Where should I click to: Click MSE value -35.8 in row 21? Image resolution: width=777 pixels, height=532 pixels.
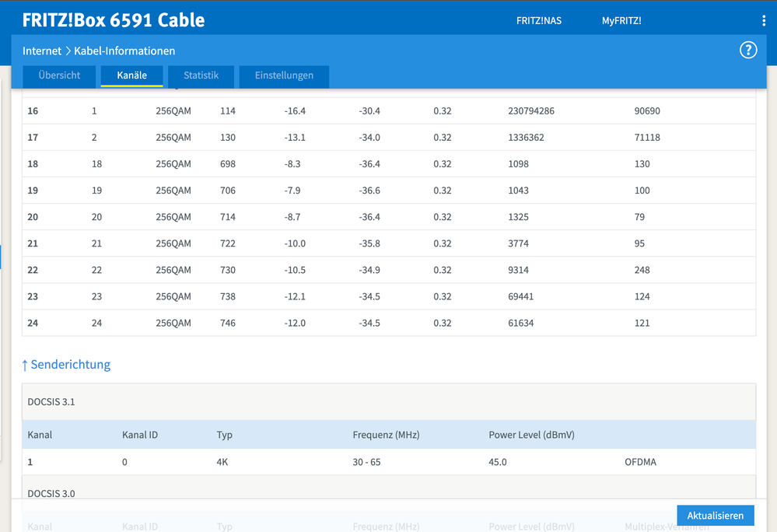(369, 243)
